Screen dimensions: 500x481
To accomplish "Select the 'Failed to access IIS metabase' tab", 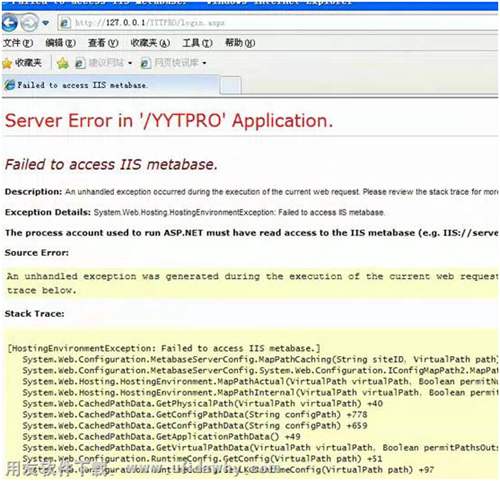I will pos(110,85).
